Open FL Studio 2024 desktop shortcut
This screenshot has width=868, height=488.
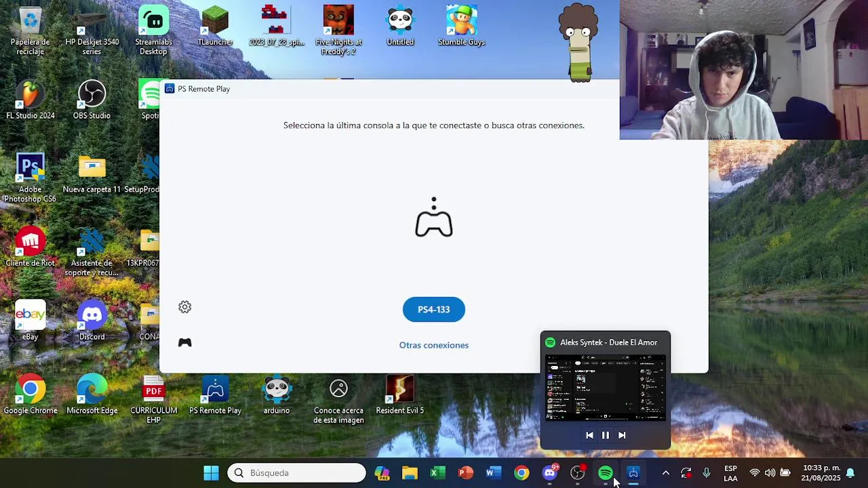pos(30,100)
